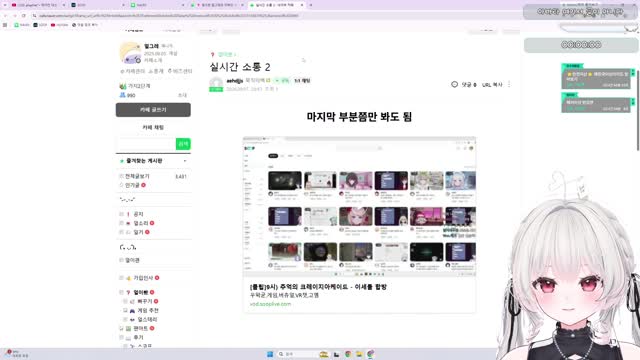Click the 가입인사 greeting board hand icon

pyautogui.click(x=128, y=278)
